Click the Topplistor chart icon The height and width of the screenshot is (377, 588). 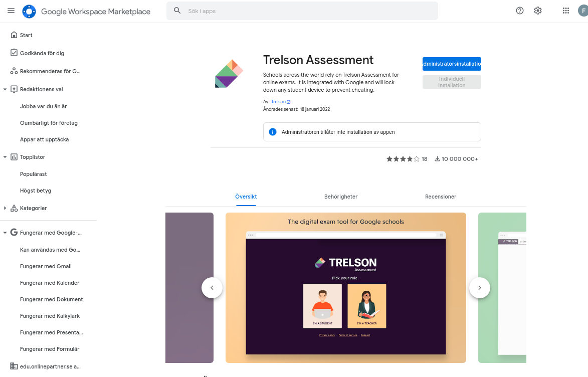pos(14,157)
